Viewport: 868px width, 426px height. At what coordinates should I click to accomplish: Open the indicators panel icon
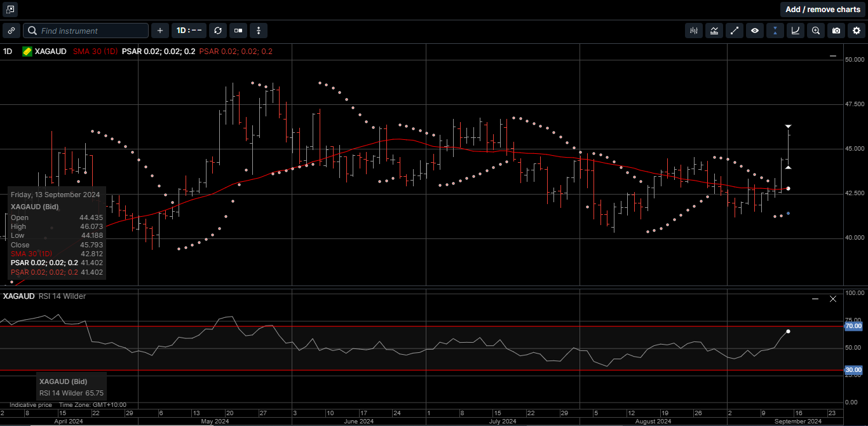coord(693,31)
